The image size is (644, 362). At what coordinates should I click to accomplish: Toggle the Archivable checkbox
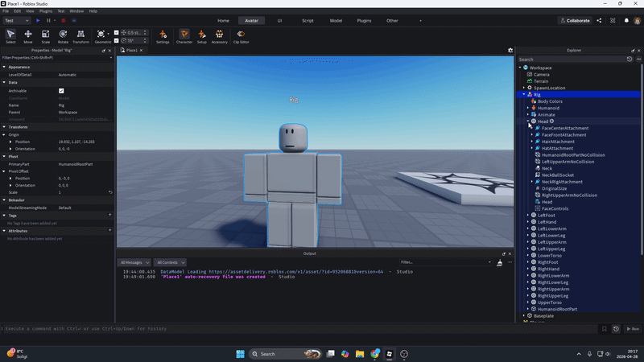click(61, 91)
